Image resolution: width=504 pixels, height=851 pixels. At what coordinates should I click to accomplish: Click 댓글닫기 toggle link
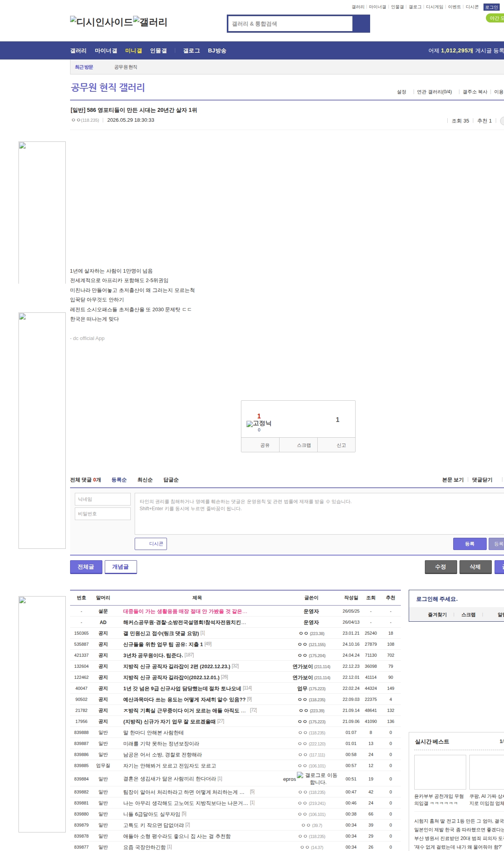(x=482, y=480)
